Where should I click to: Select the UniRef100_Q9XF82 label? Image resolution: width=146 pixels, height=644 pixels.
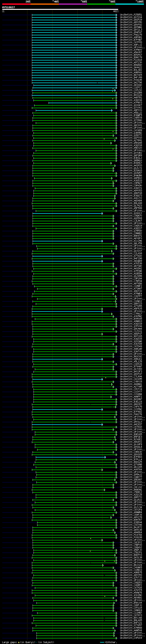click(x=131, y=25)
